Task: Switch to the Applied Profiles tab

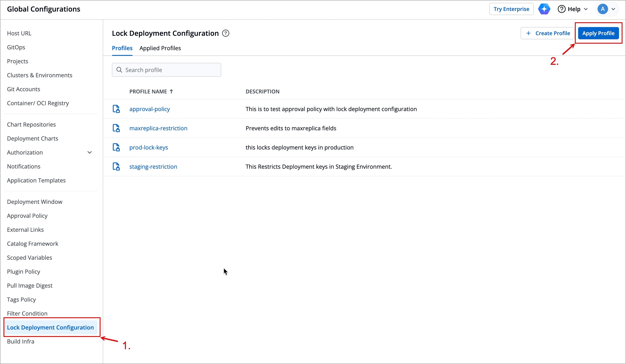Action: 160,48
